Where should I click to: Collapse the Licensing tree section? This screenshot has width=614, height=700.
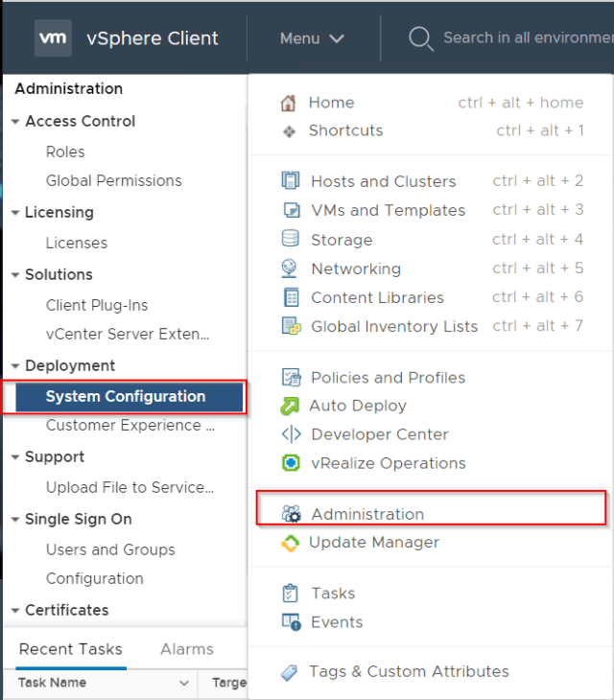click(15, 213)
